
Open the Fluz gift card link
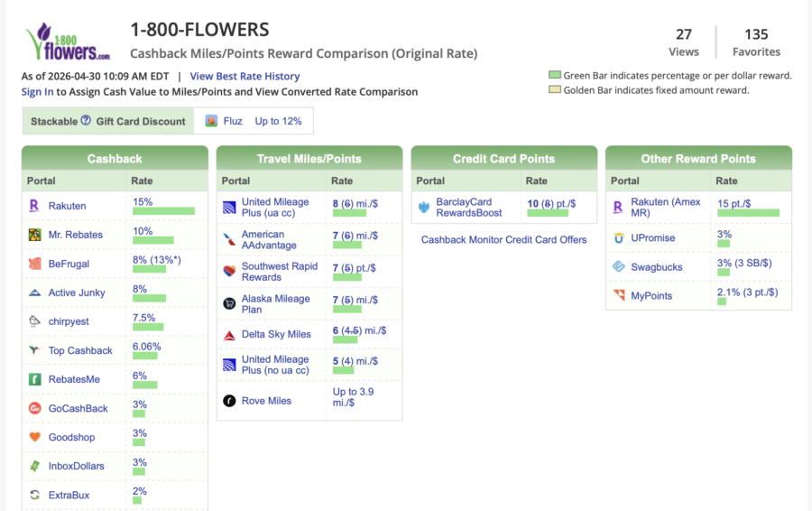click(233, 121)
